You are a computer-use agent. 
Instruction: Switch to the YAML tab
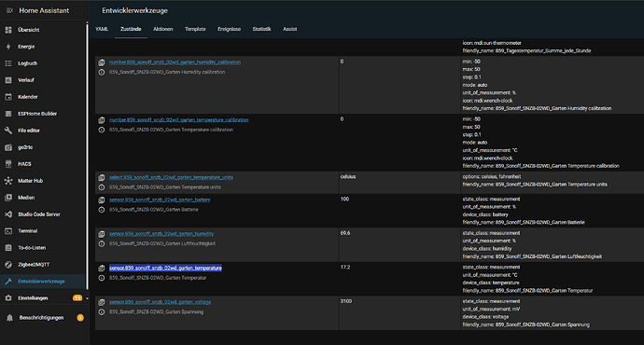[x=102, y=29]
